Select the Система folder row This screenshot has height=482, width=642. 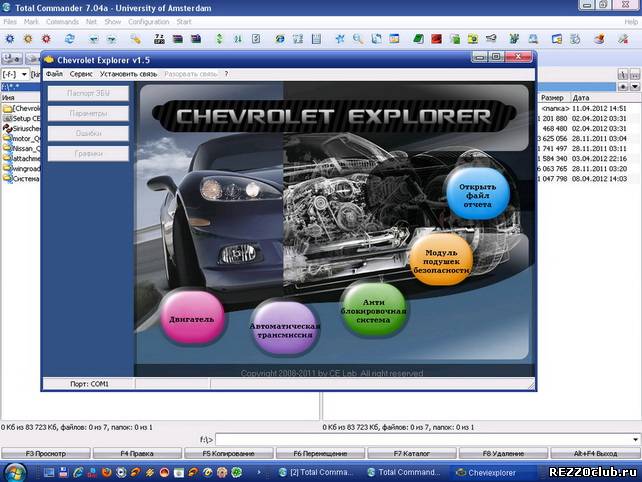[21, 179]
